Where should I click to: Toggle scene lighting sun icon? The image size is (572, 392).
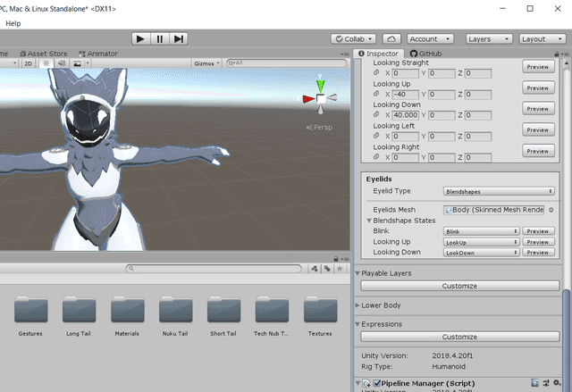click(46, 63)
